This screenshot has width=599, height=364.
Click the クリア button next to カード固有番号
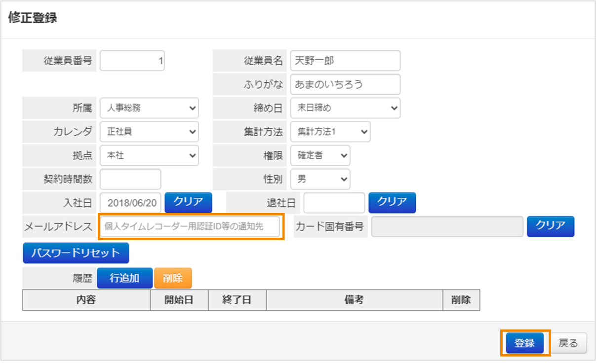550,226
